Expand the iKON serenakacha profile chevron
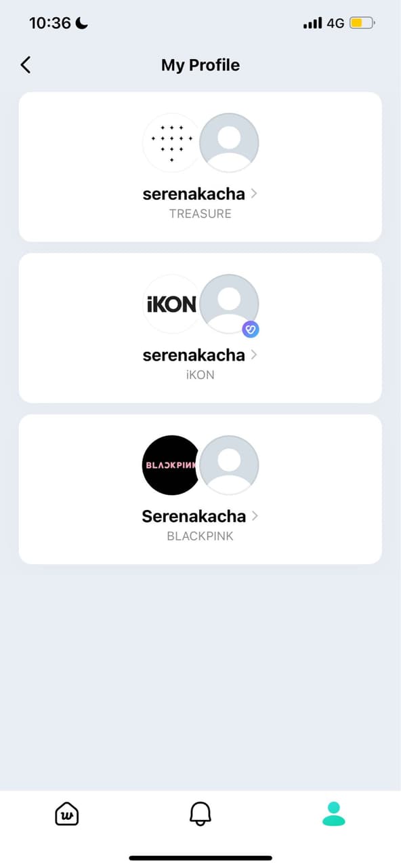Screen dimensions: 401x868 point(254,355)
